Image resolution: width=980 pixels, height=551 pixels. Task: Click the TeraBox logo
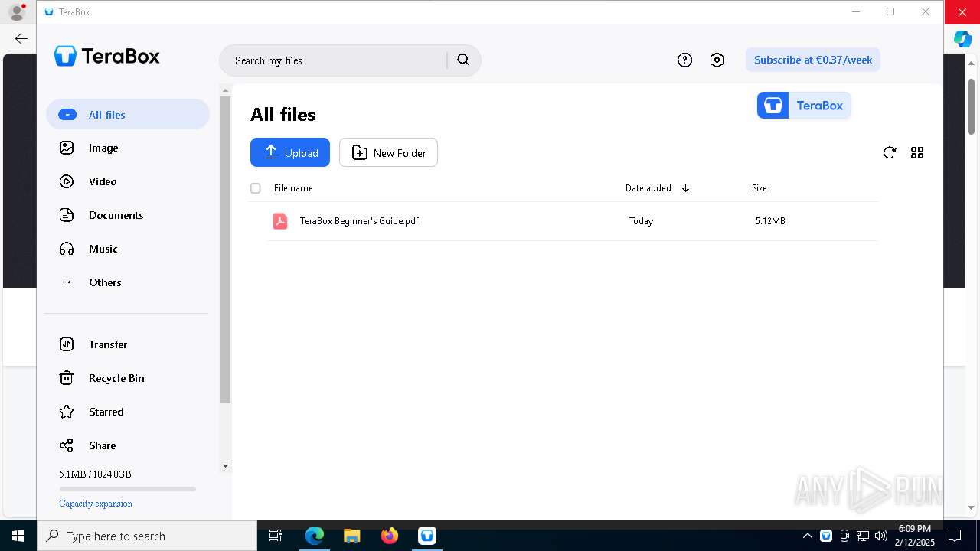(x=106, y=56)
